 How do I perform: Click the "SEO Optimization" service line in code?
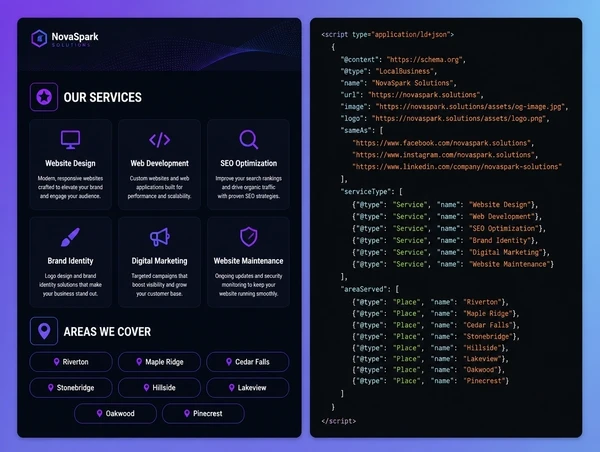pos(449,229)
